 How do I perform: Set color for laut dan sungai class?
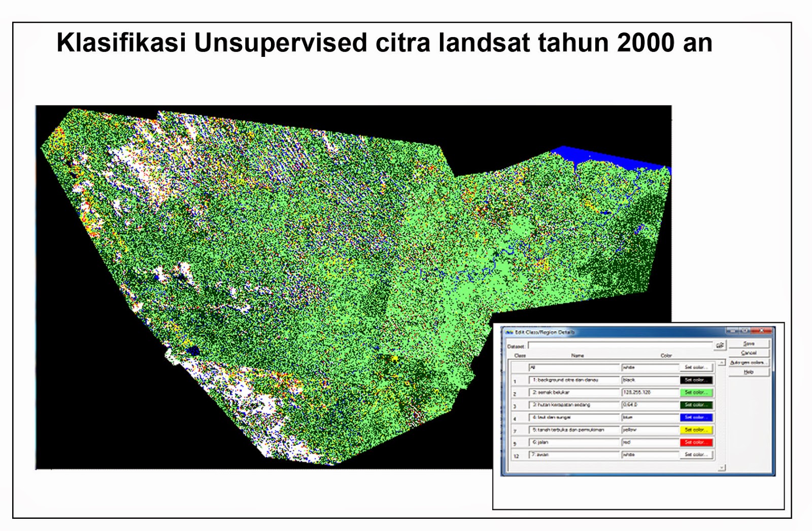[x=696, y=417]
